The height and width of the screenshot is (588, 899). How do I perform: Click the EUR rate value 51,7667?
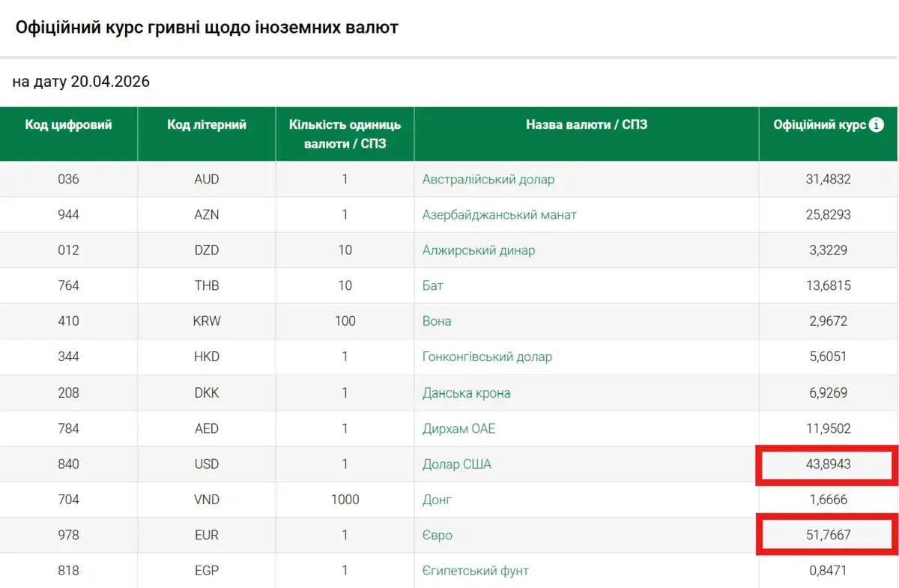click(829, 536)
